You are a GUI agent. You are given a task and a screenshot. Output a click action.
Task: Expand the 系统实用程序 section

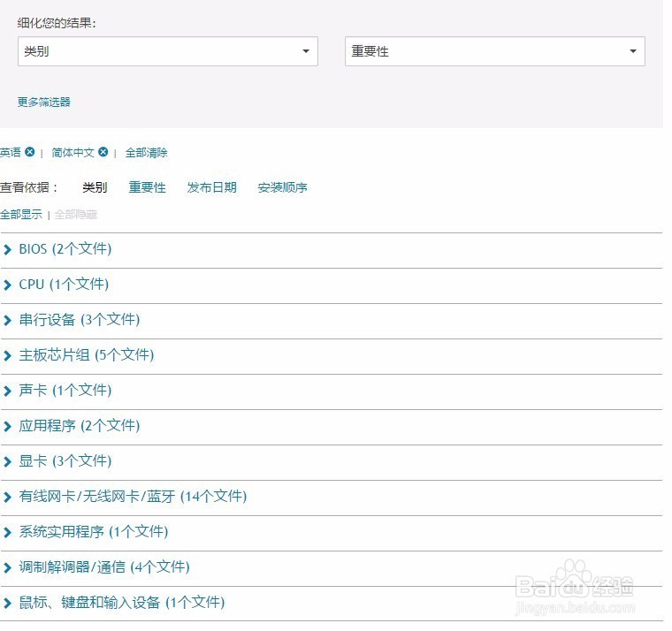point(93,532)
